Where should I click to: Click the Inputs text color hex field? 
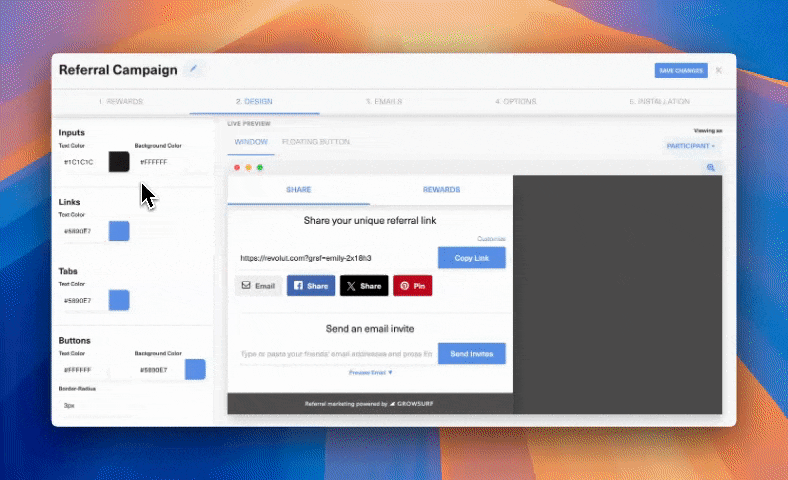(82, 162)
